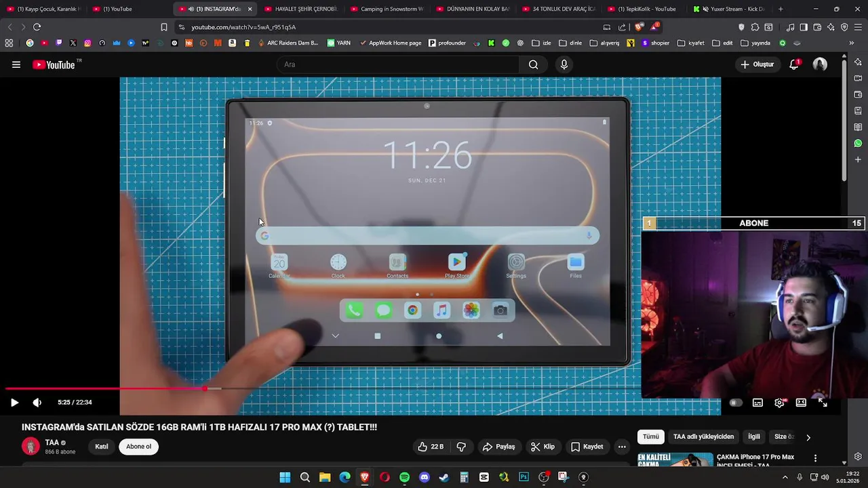This screenshot has height=488, width=868.
Task: Open video player settings gear
Action: pyautogui.click(x=779, y=403)
